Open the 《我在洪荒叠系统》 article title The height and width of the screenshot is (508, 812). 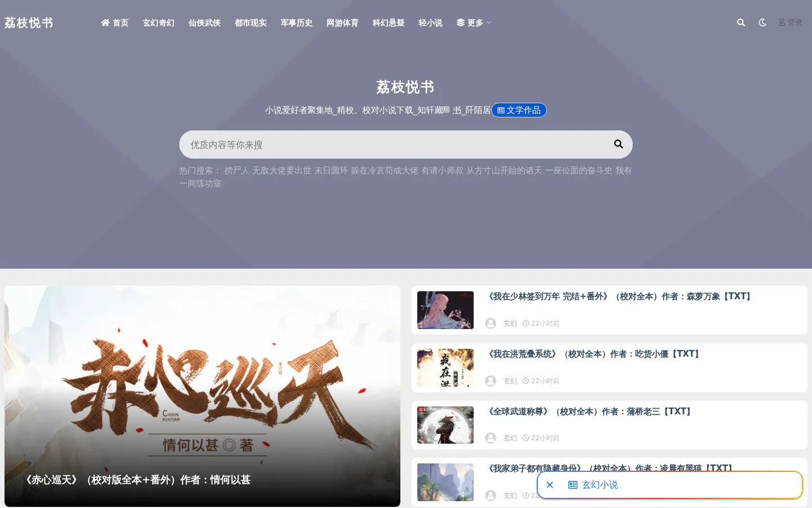pyautogui.click(x=594, y=354)
